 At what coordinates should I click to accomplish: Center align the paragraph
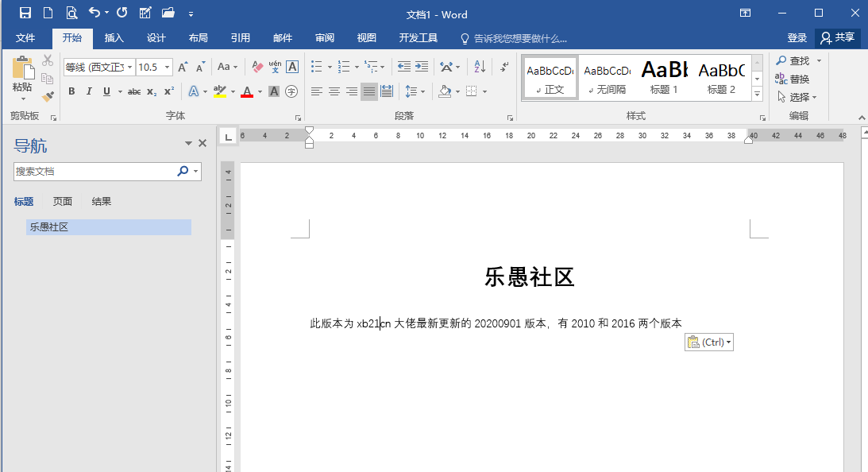tap(334, 91)
